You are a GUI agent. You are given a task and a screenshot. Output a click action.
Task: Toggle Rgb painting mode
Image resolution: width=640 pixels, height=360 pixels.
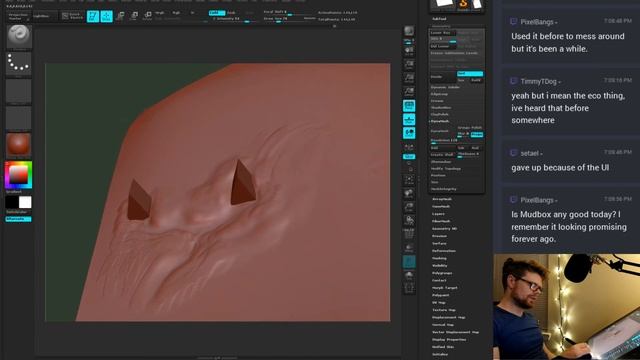point(176,13)
